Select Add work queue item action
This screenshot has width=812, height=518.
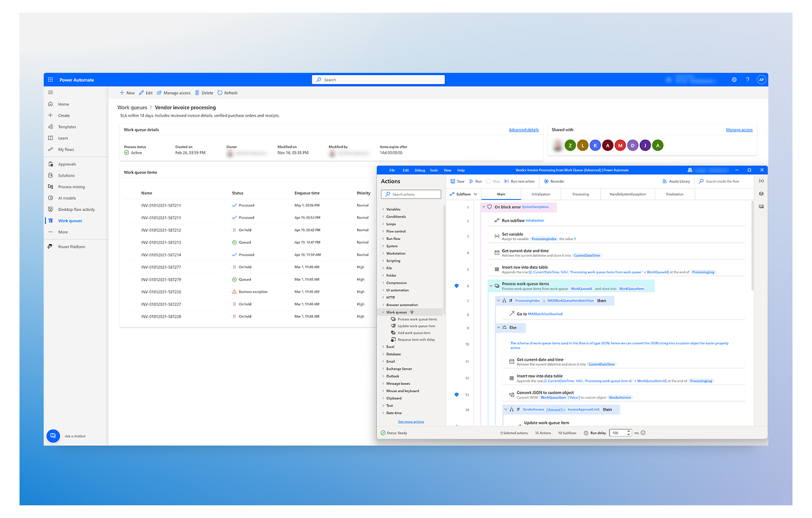pyautogui.click(x=413, y=333)
